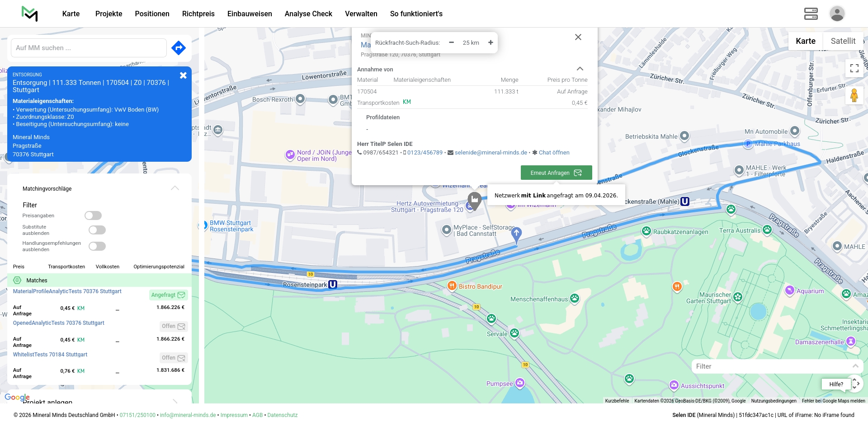Collapse the Matchingvorschläge panel
This screenshot has height=426, width=868.
[x=175, y=188]
